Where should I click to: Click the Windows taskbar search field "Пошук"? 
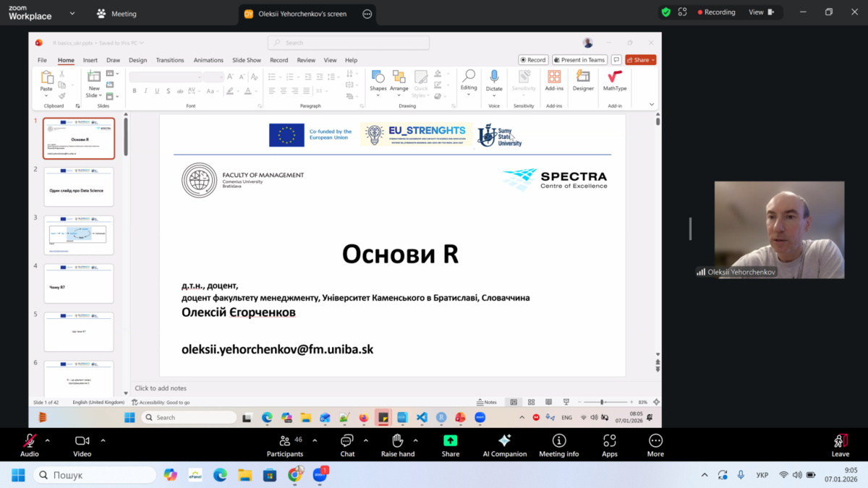click(x=94, y=475)
